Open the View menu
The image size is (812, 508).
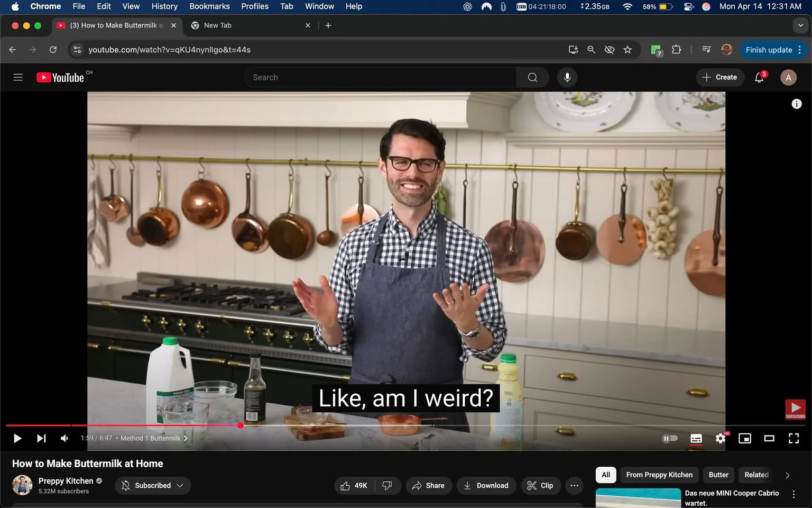click(131, 6)
